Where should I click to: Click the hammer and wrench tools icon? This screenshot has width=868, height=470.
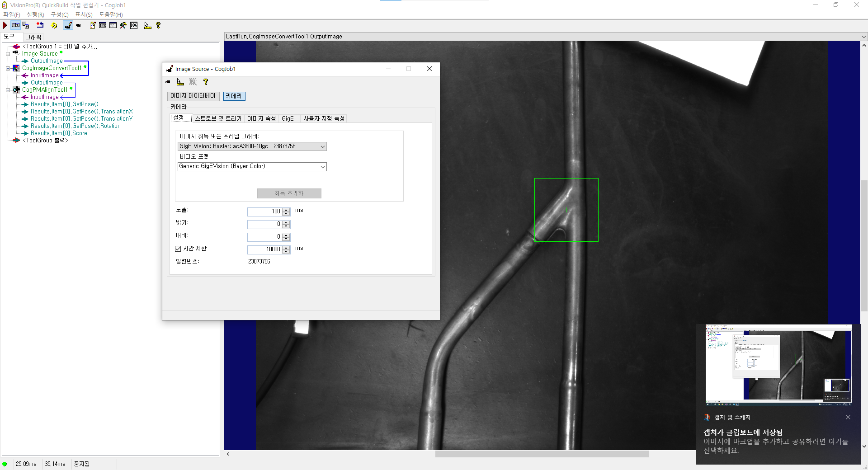(x=123, y=26)
